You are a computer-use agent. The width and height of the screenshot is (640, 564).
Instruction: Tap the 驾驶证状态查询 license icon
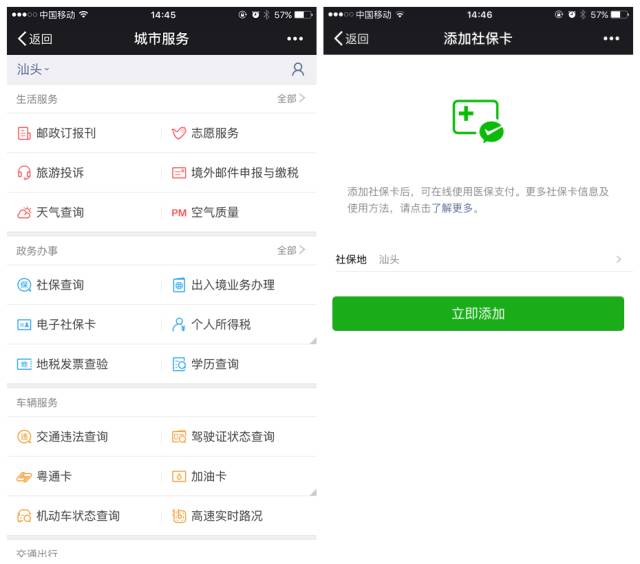(x=179, y=436)
